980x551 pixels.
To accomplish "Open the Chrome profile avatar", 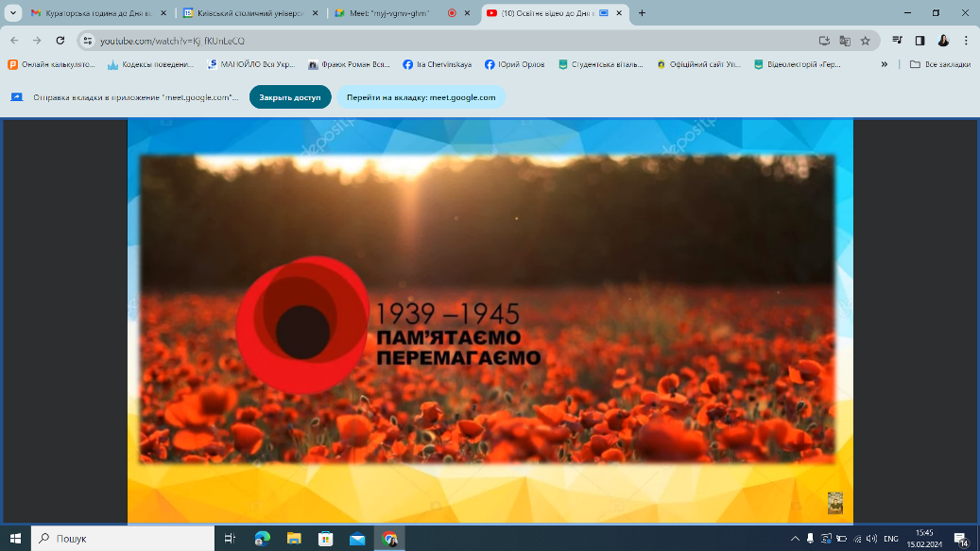I will click(943, 41).
